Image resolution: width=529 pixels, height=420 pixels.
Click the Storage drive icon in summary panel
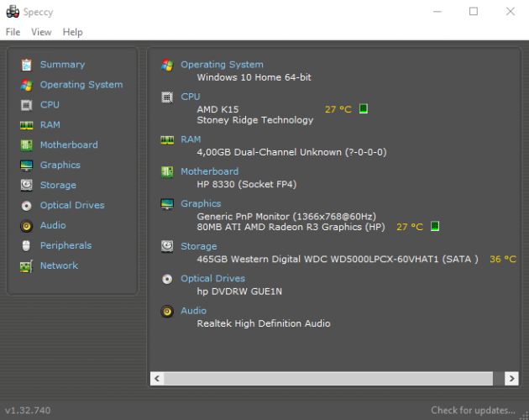pyautogui.click(x=167, y=246)
